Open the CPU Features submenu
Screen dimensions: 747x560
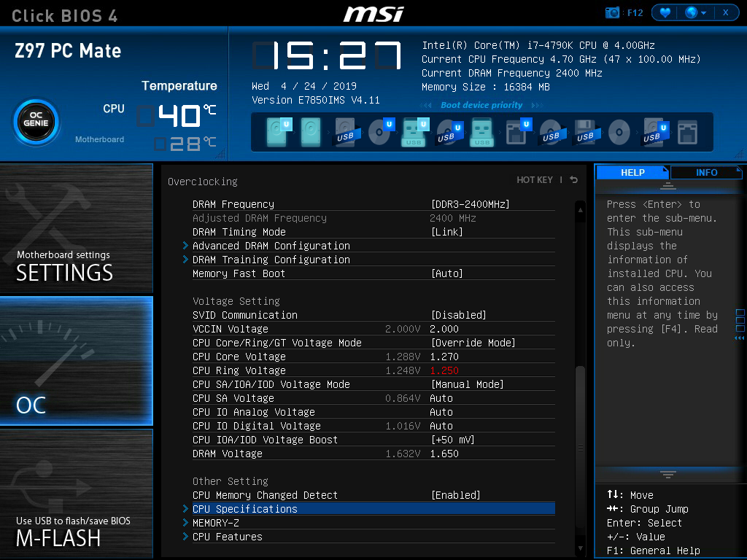click(x=228, y=537)
